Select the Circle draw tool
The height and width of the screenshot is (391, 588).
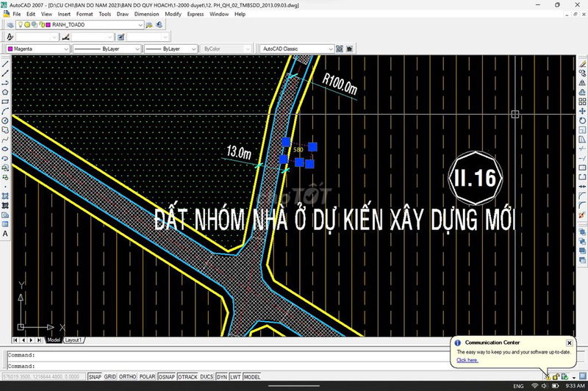click(5, 120)
